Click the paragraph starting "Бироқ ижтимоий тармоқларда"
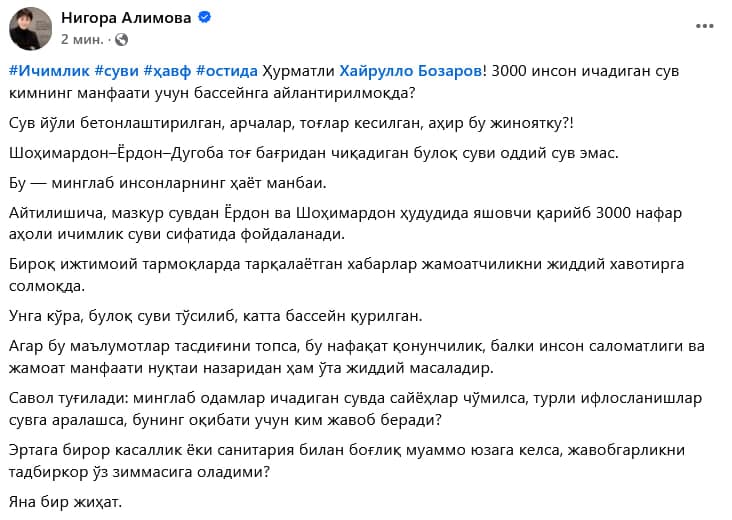Image resolution: width=732 pixels, height=520 pixels. [x=346, y=274]
